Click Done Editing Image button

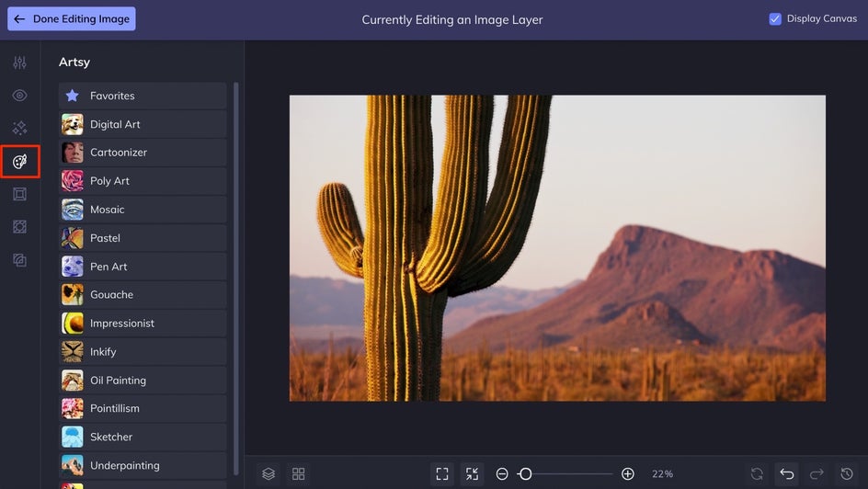pos(72,18)
